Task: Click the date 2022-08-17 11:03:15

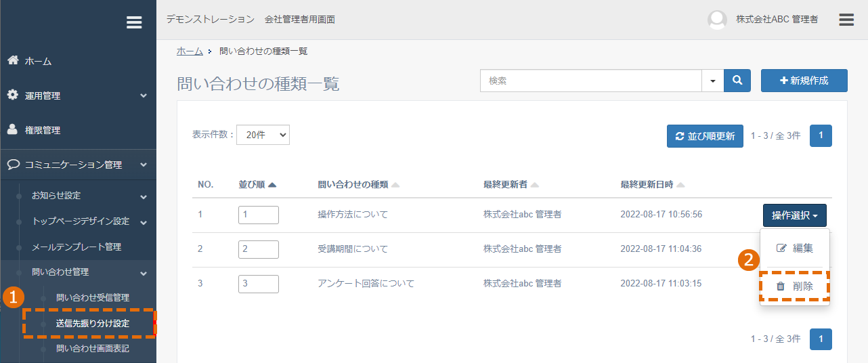Action: point(661,284)
